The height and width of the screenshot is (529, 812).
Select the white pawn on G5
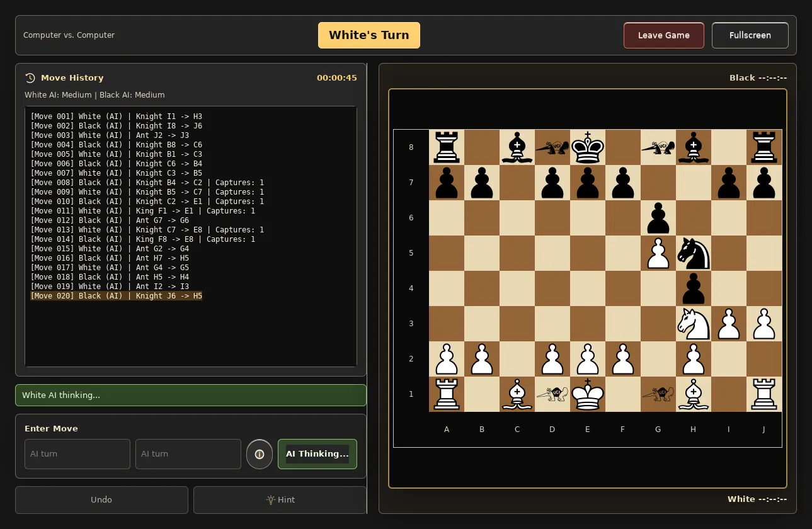(658, 253)
